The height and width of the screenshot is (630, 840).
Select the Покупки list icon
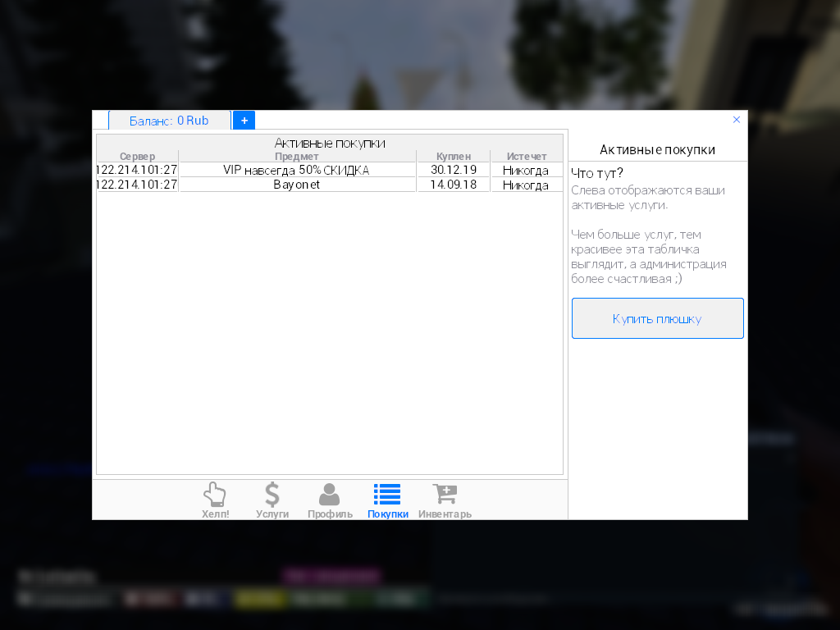pyautogui.click(x=387, y=500)
